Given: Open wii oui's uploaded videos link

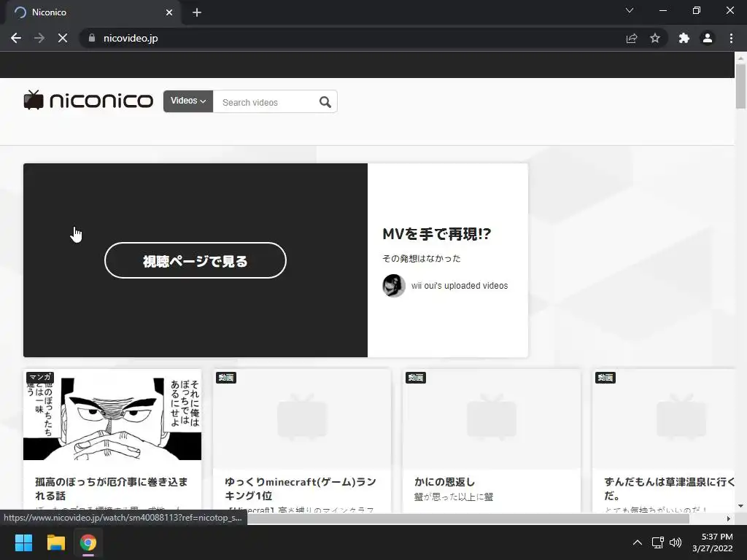Looking at the screenshot, I should [460, 286].
